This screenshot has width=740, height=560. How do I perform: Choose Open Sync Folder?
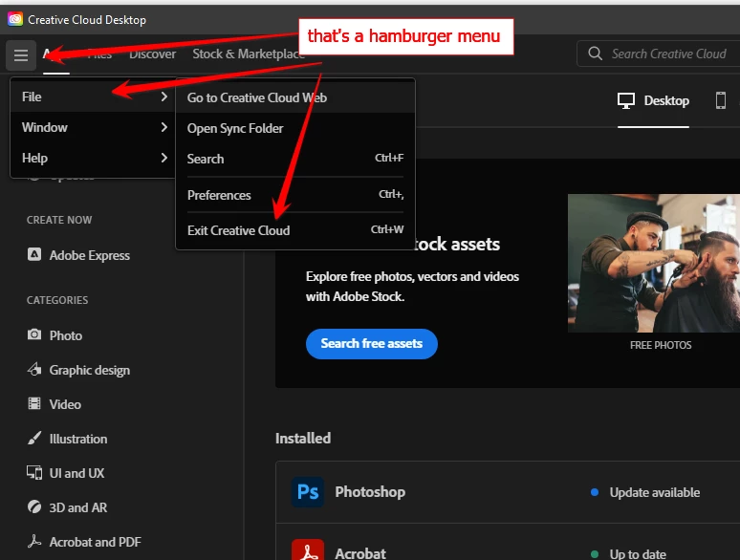[x=295, y=128]
